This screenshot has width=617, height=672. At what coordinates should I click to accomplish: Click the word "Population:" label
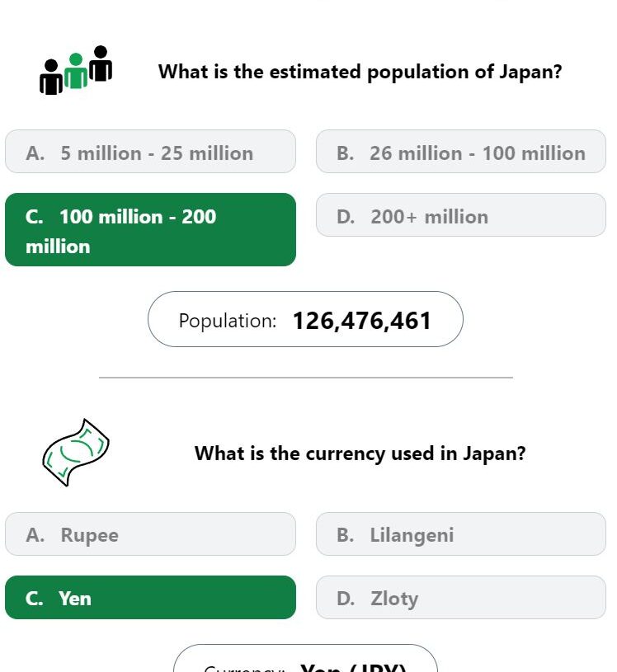[228, 321]
